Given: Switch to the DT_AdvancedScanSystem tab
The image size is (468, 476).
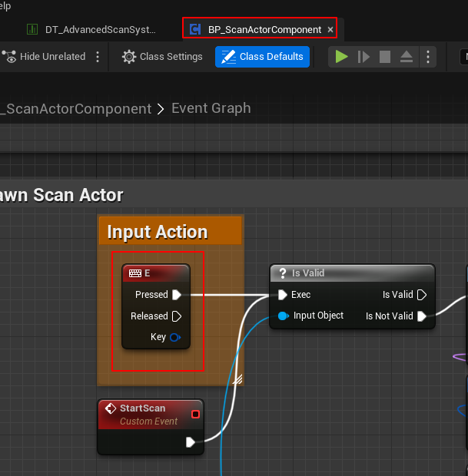Looking at the screenshot, I should coord(91,29).
